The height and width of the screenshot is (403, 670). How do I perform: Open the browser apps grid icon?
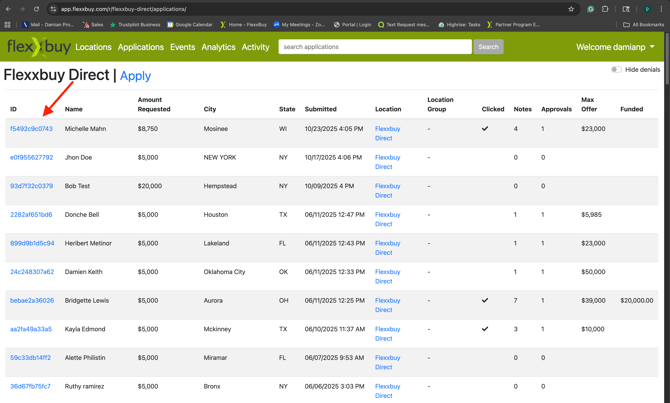tap(7, 24)
